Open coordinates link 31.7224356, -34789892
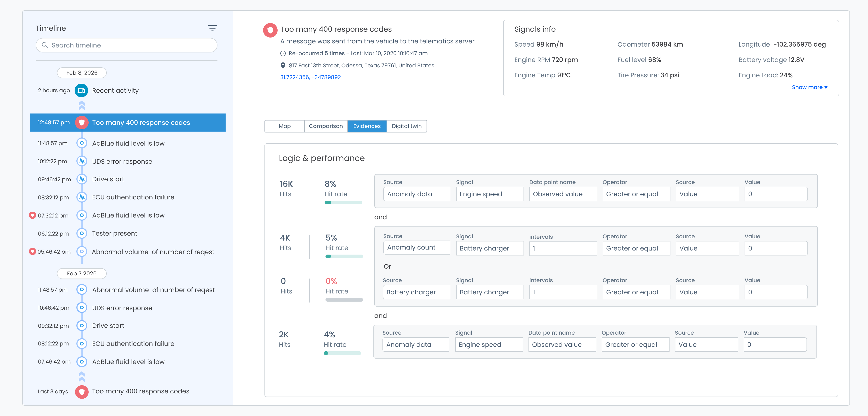The image size is (868, 416). click(310, 77)
